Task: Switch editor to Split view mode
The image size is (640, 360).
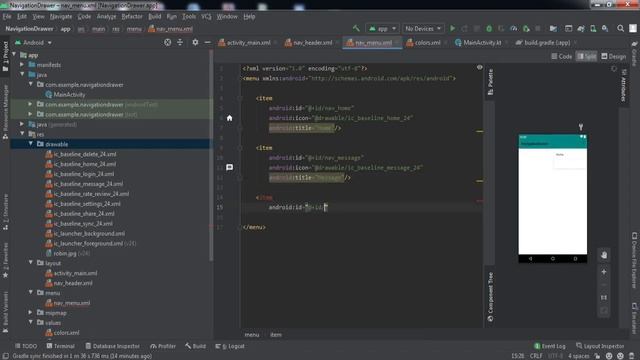Action: 586,56
